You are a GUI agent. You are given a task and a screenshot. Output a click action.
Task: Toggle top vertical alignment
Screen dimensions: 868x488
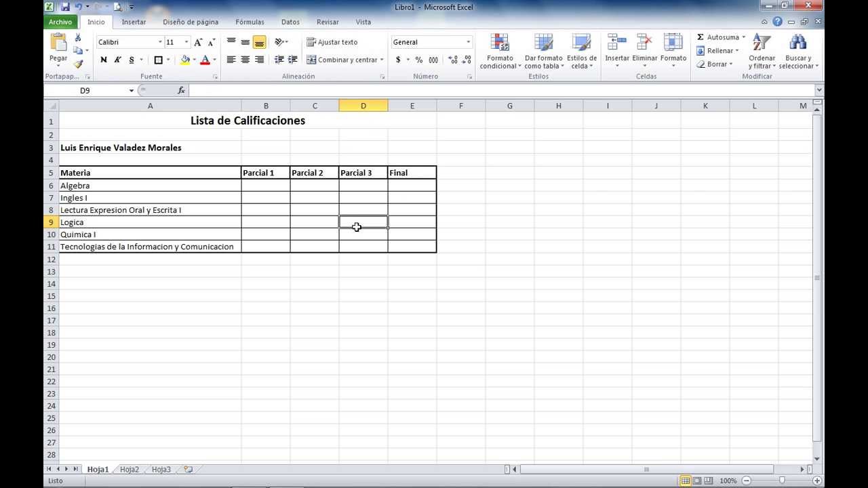[x=231, y=42]
